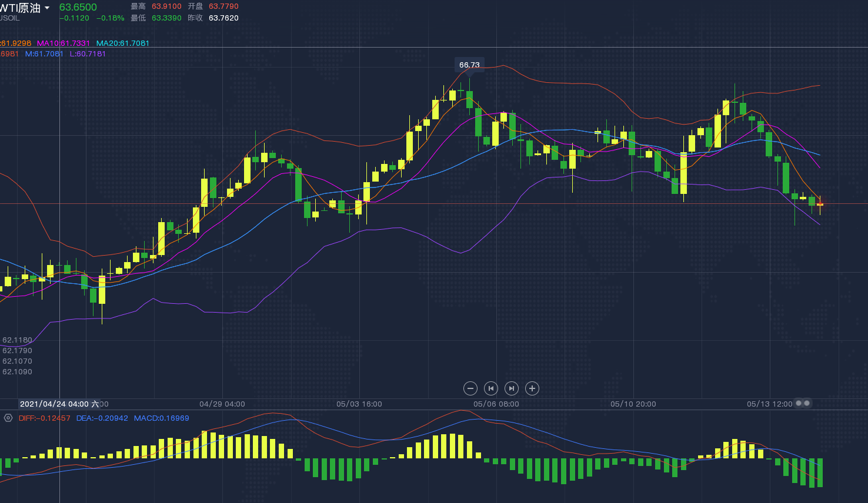Click the MA10 moving average label
Viewport: 868px width, 503px height.
click(64, 43)
